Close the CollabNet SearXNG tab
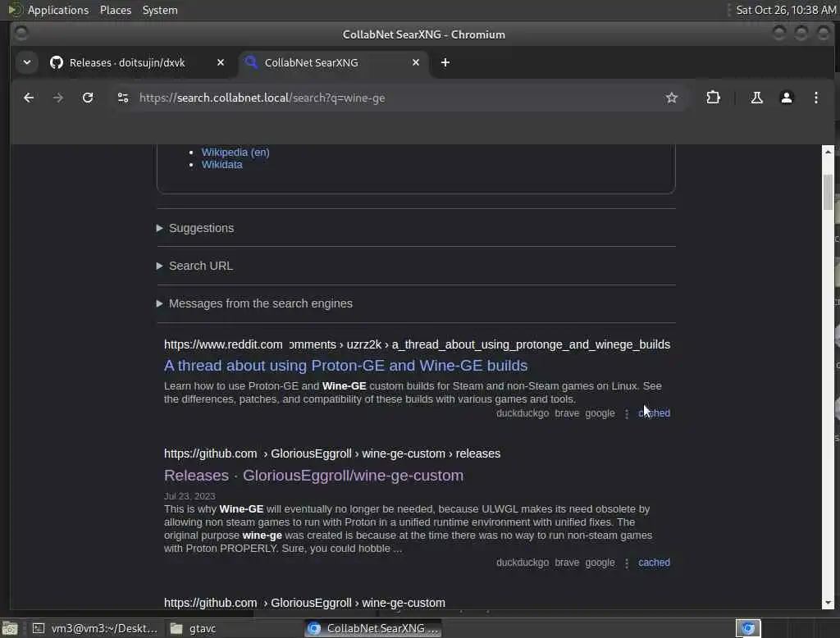Viewport: 840px width, 638px height. [415, 62]
